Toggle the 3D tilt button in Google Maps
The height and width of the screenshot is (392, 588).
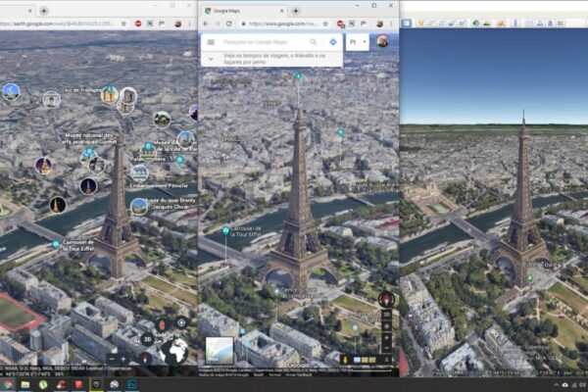pos(386,317)
